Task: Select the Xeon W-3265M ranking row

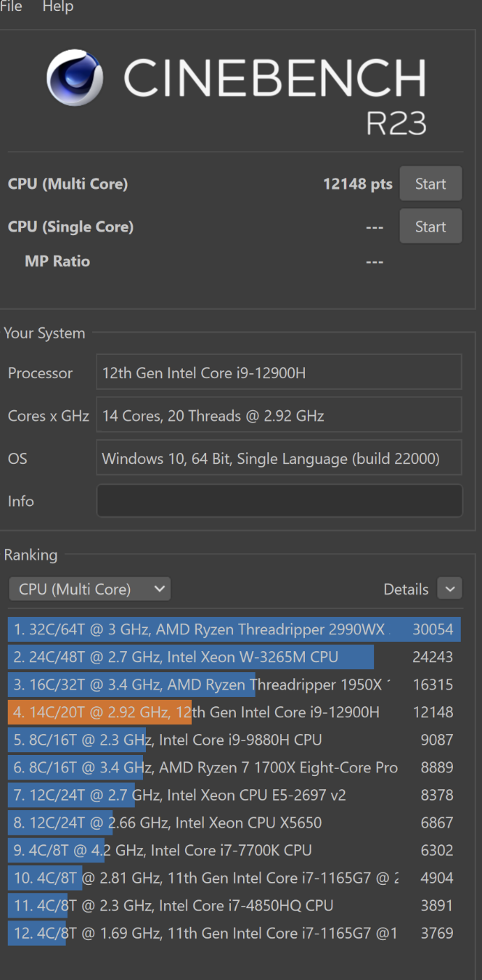Action: (x=234, y=657)
